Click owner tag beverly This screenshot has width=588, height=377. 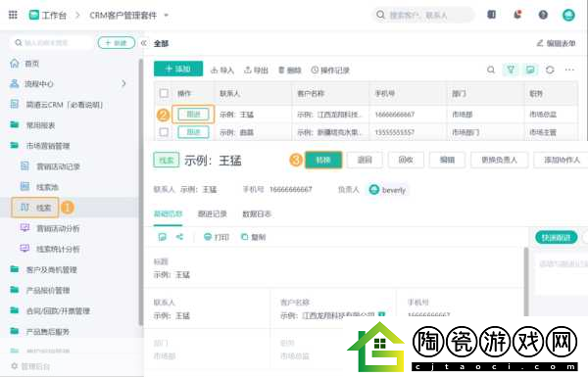pos(388,190)
